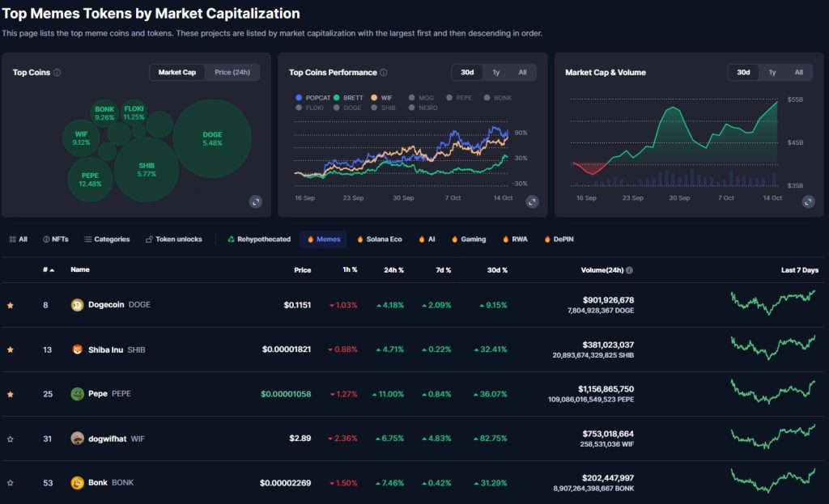Screen dimensions: 829x504
Task: Select 1y in Market Cap & Volume
Action: coord(772,72)
